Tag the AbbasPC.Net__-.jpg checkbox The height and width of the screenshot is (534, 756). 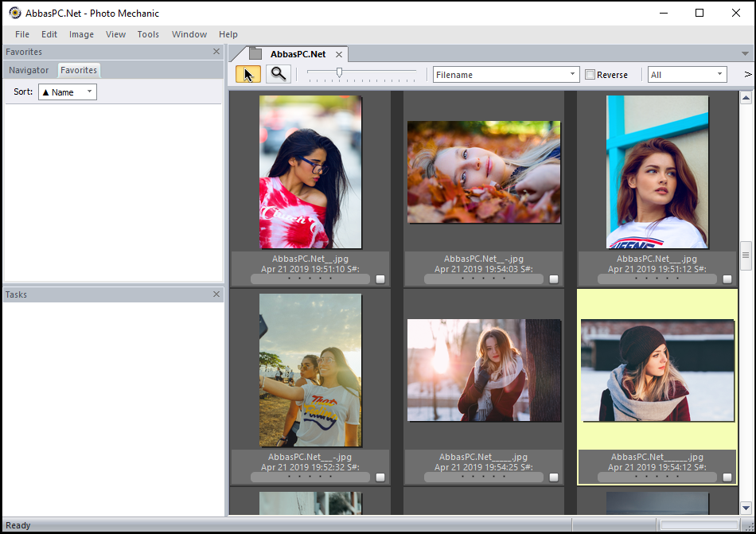tap(554, 279)
